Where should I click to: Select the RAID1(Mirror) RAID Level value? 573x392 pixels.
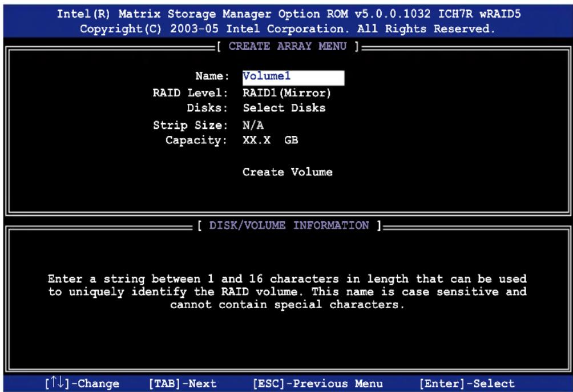click(287, 93)
